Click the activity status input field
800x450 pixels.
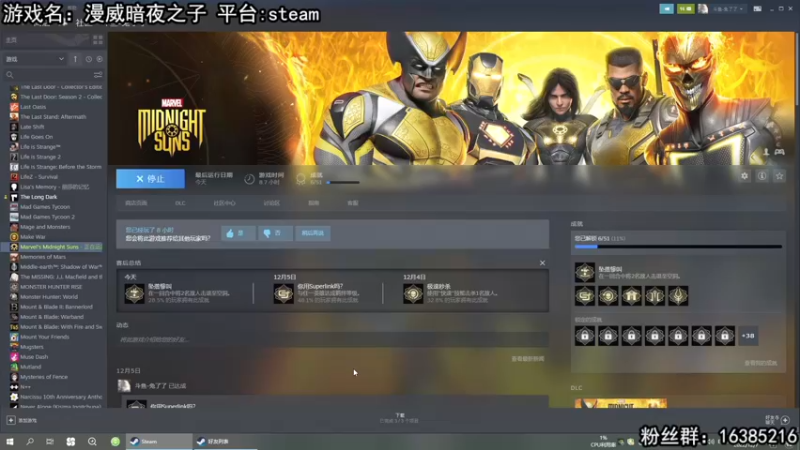[333, 339]
